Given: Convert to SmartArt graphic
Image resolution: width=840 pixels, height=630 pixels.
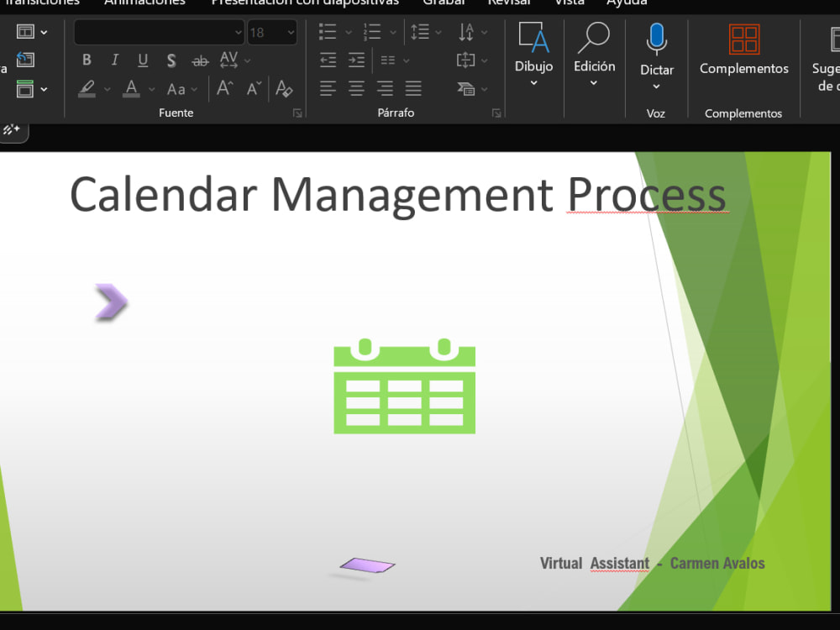Looking at the screenshot, I should click(x=472, y=89).
